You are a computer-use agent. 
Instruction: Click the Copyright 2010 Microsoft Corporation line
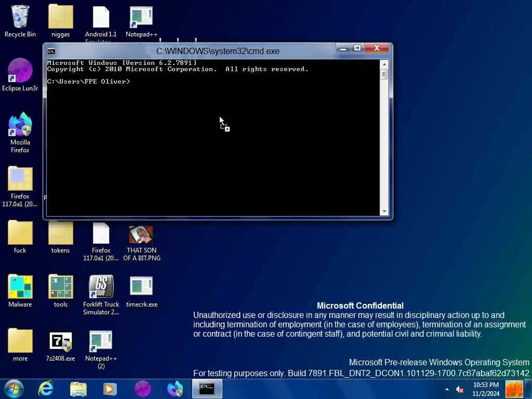[x=178, y=69]
